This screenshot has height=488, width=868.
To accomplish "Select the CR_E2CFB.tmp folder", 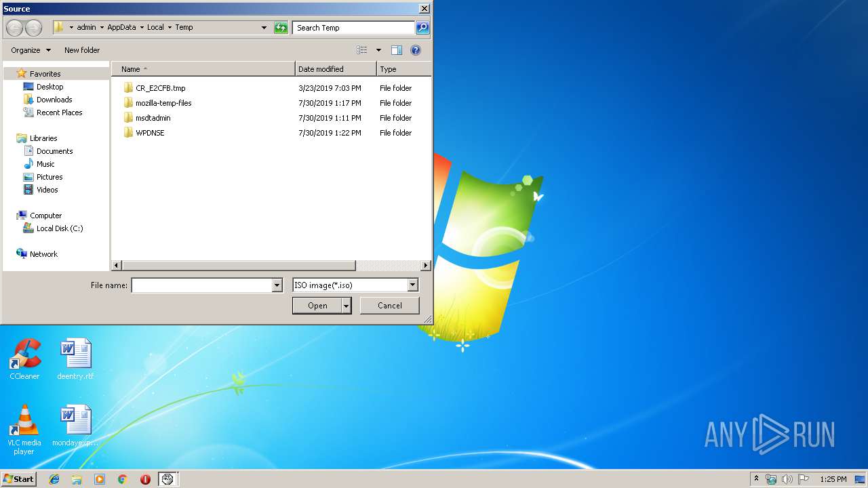I will [x=160, y=88].
